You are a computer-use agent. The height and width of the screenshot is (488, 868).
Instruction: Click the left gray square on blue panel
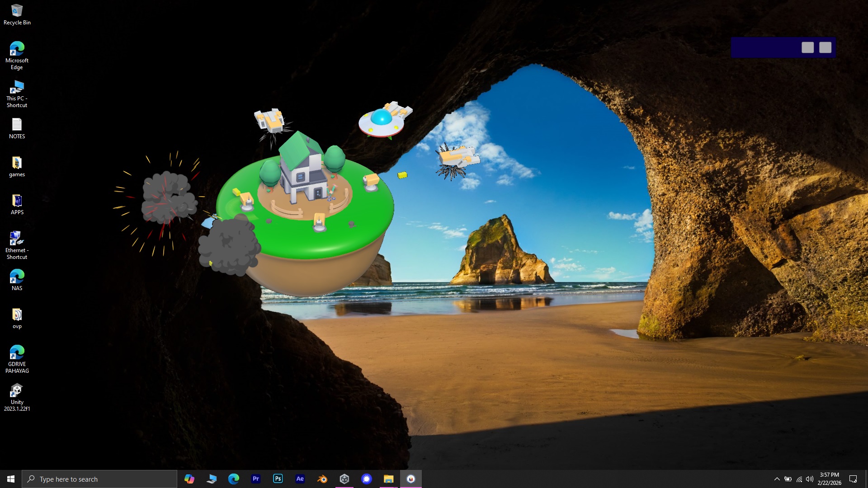[x=808, y=47]
